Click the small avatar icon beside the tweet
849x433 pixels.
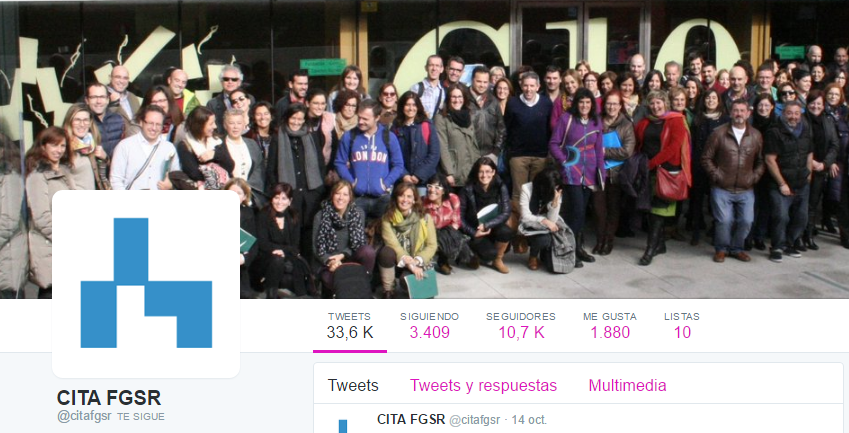tap(343, 426)
